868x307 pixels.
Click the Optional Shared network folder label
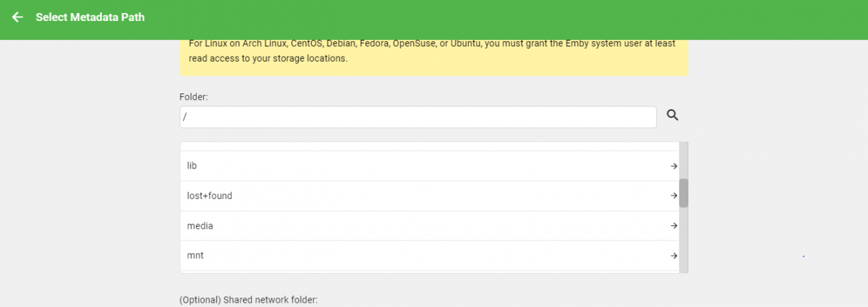248,300
